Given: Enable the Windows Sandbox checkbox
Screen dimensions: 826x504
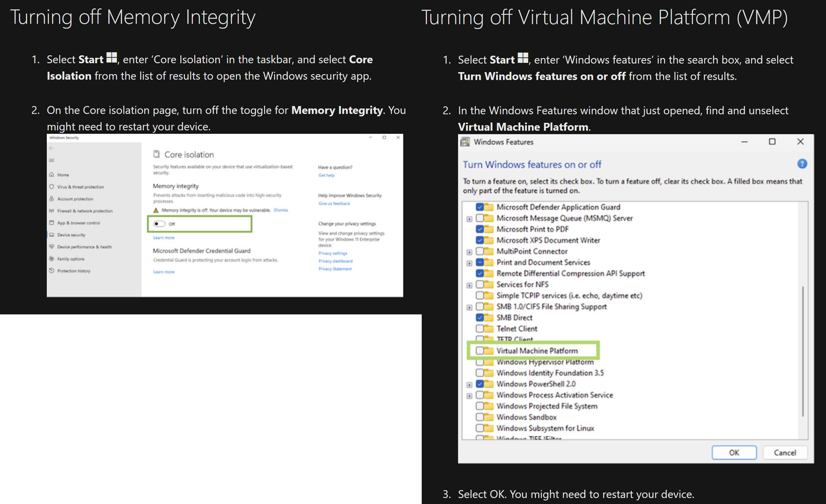Looking at the screenshot, I should tap(480, 417).
